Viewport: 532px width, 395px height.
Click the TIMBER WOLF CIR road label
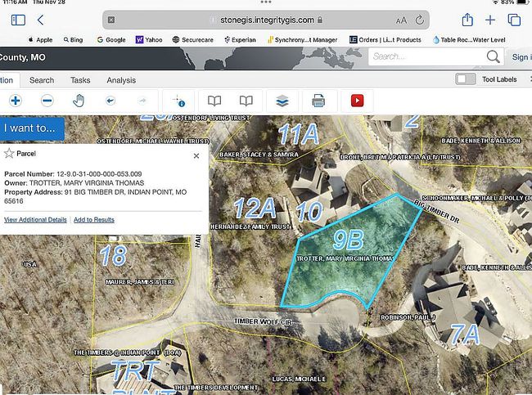click(x=264, y=321)
